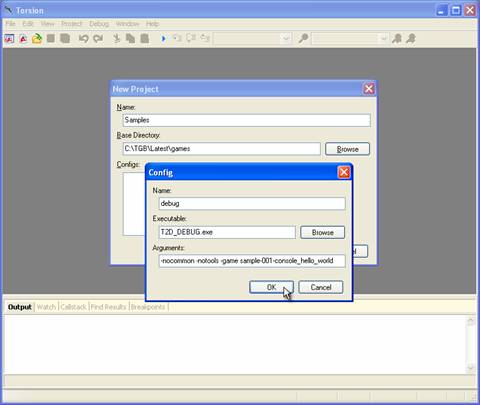Click the New Project toolbar icon
The height and width of the screenshot is (405, 480).
pos(9,39)
